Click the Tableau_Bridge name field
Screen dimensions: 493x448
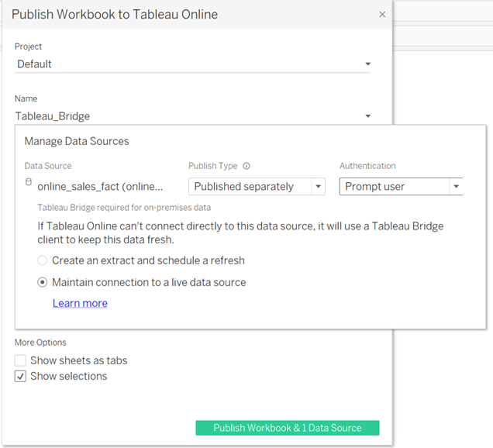[x=155, y=116]
